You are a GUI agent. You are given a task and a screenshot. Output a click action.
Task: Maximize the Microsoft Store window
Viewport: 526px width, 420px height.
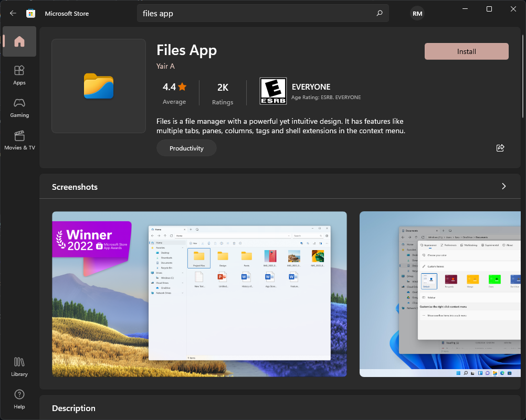(x=489, y=9)
